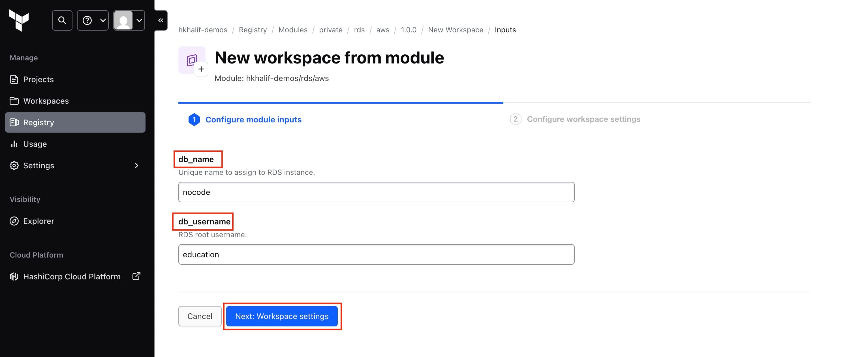Open the search panel in the top bar
This screenshot has height=357, width=868.
[x=62, y=20]
